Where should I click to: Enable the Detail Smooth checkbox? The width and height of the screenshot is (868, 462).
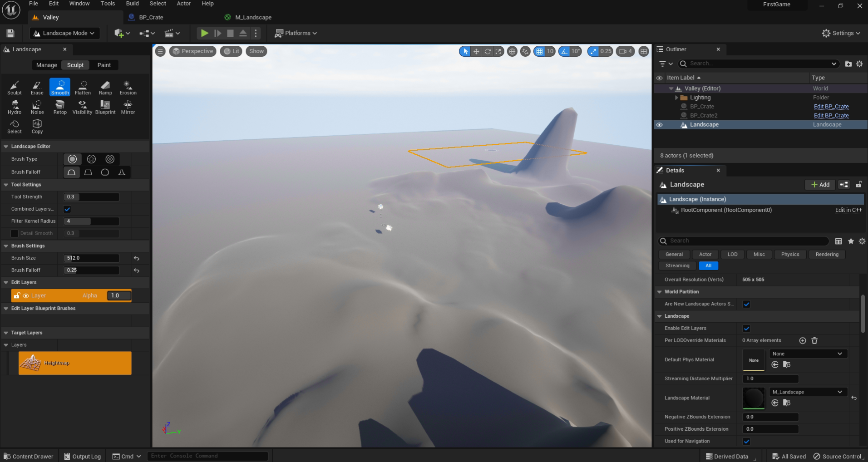tap(15, 233)
